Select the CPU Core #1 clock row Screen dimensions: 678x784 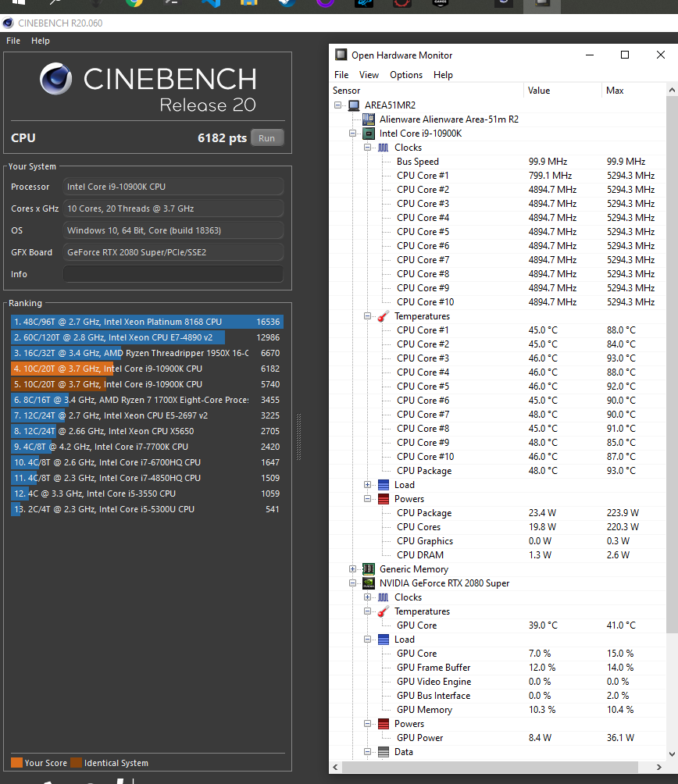(x=498, y=176)
